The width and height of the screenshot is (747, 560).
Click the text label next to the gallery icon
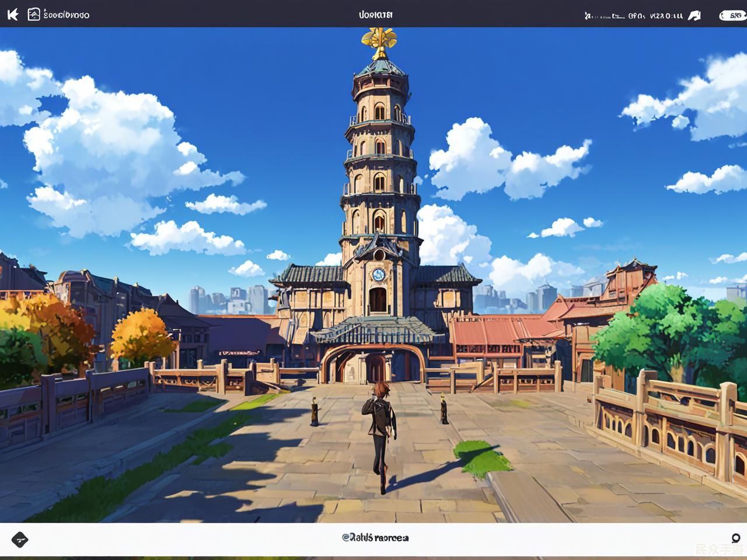pyautogui.click(x=67, y=15)
